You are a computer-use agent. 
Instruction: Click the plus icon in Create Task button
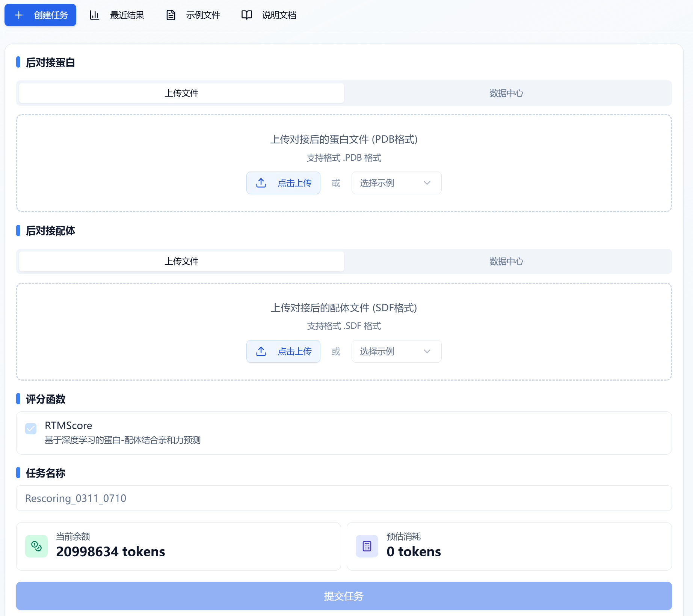19,15
